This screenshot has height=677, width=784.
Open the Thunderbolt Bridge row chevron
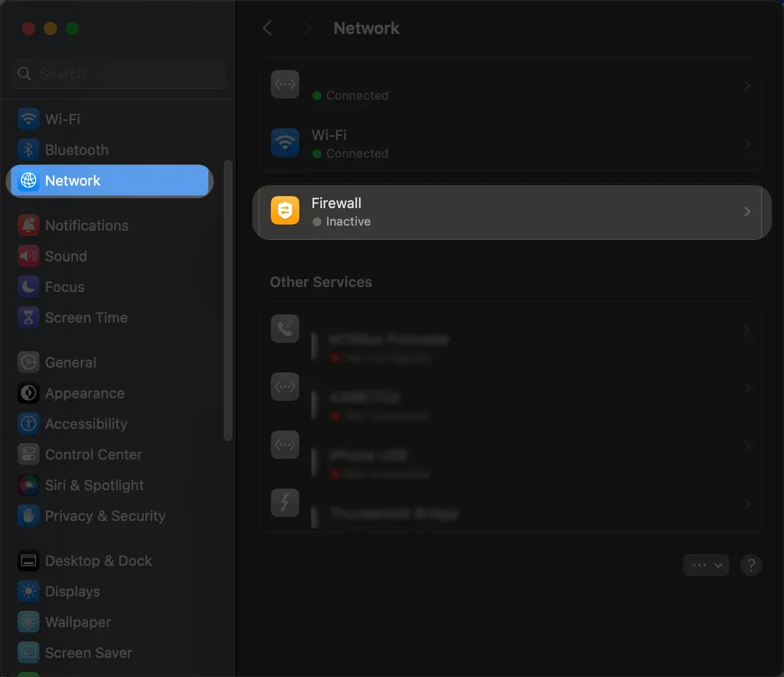coord(747,504)
